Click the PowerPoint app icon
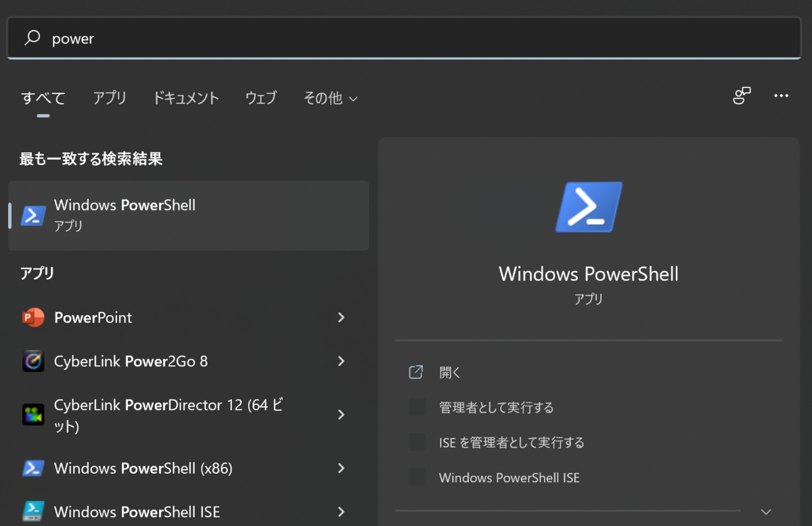Image resolution: width=812 pixels, height=526 pixels. point(33,317)
